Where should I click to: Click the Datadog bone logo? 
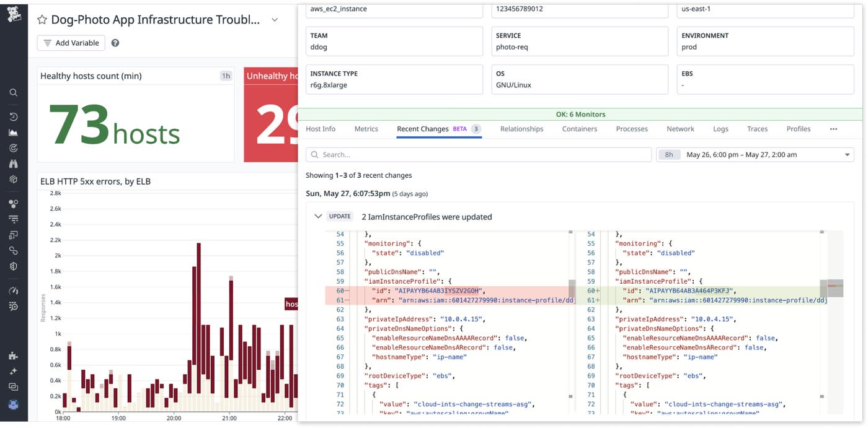pos(14,14)
